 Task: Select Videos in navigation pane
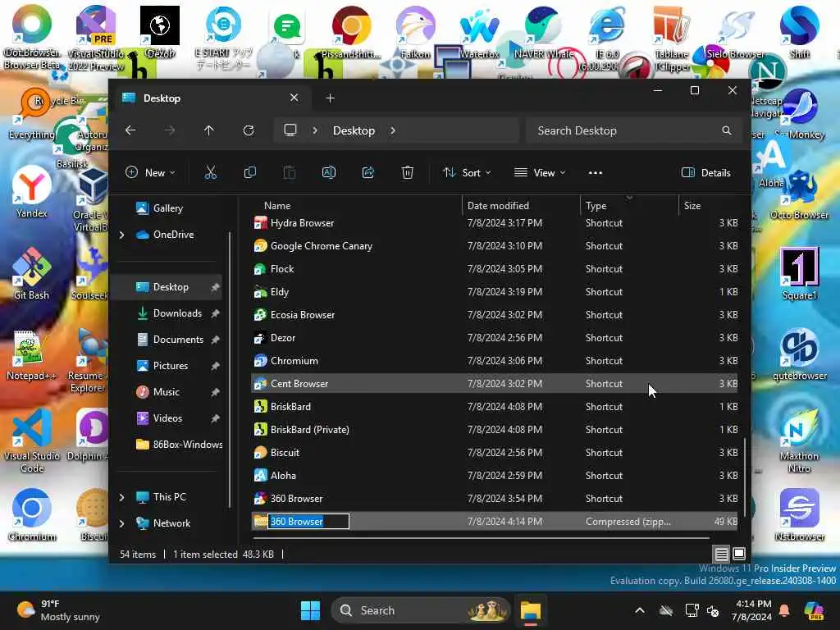(x=167, y=418)
